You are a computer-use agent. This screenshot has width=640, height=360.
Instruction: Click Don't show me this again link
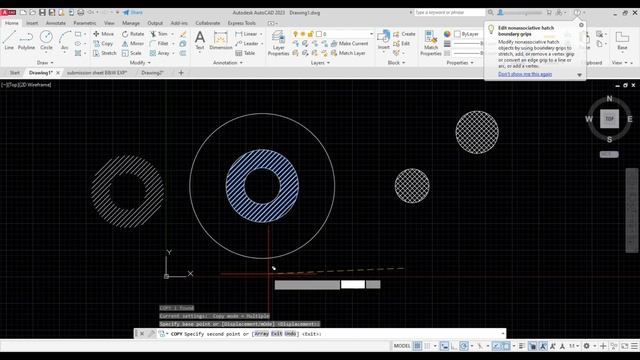[x=525, y=74]
